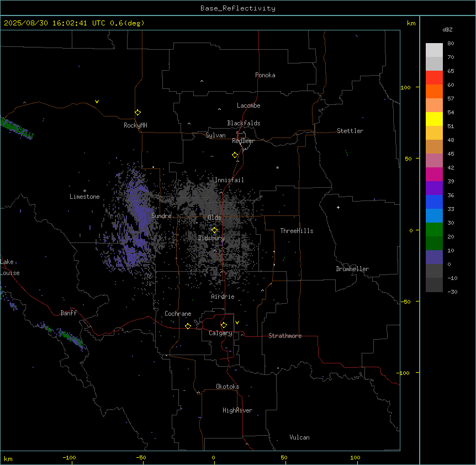Select the bright green 20-30 dBZ swatch
The width and height of the screenshot is (476, 465).
[x=434, y=230]
